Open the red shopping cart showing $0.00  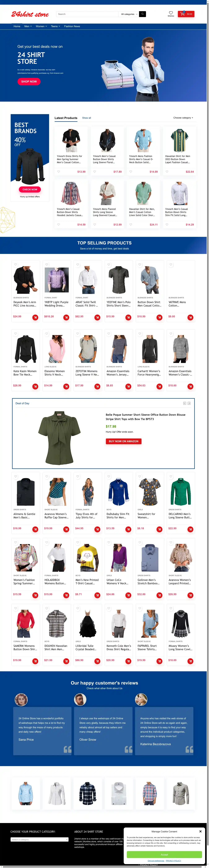click(x=186, y=14)
